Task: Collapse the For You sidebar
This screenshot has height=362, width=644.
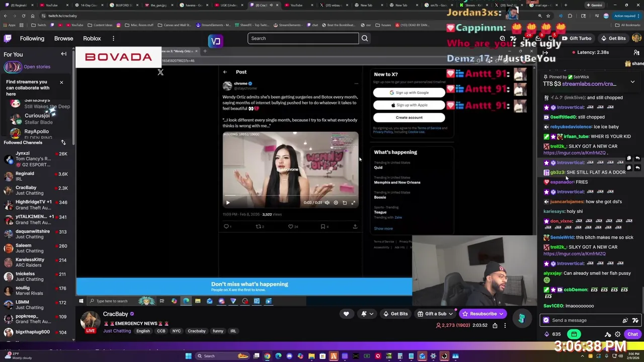Action: [64, 54]
